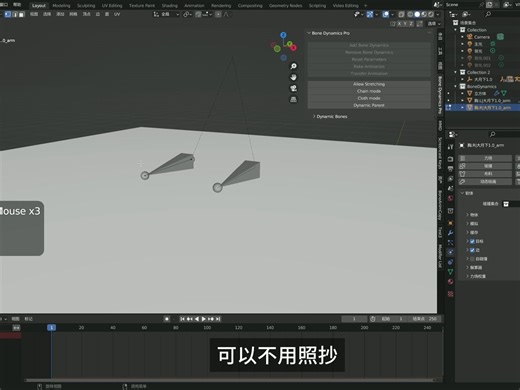Image resolution: width=520 pixels, height=390 pixels.
Task: Open the Geometry Nodes workspace tab
Action: tap(286, 6)
